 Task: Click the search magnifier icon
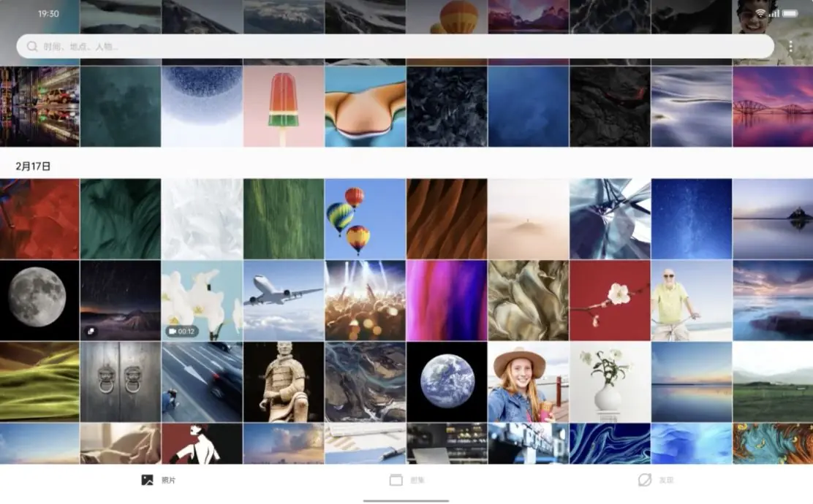[x=32, y=47]
